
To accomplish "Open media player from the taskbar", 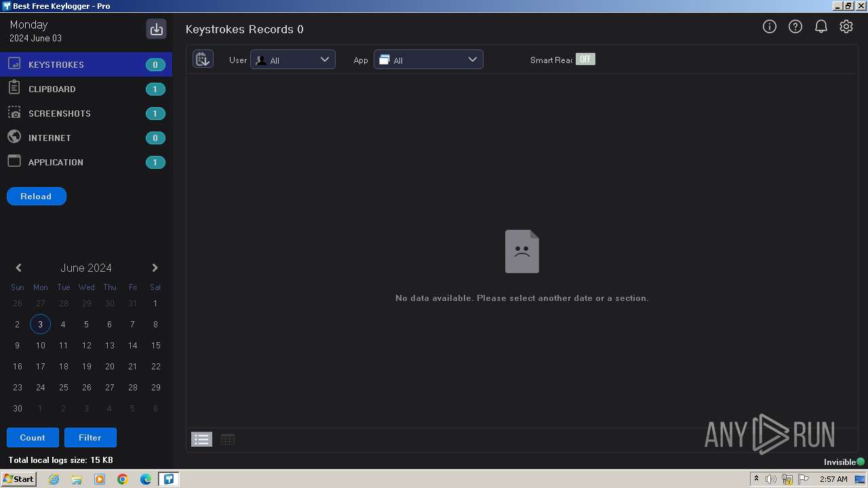I will [x=100, y=479].
